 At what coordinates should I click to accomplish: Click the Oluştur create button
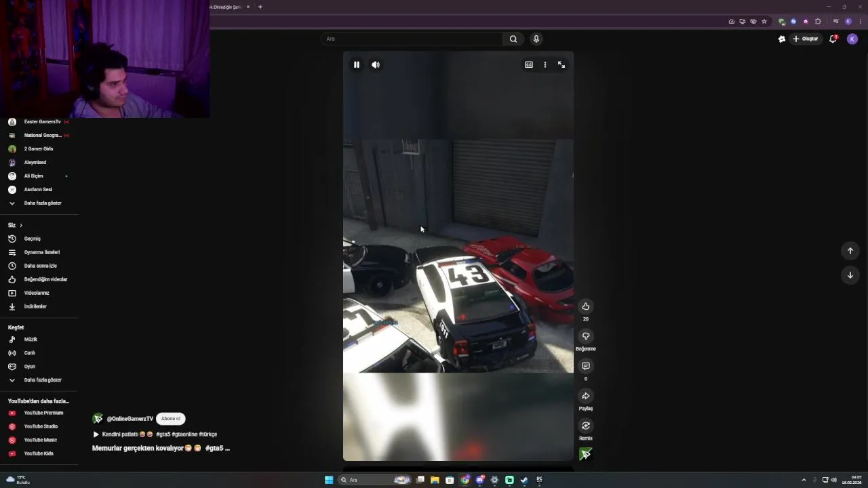tap(806, 39)
